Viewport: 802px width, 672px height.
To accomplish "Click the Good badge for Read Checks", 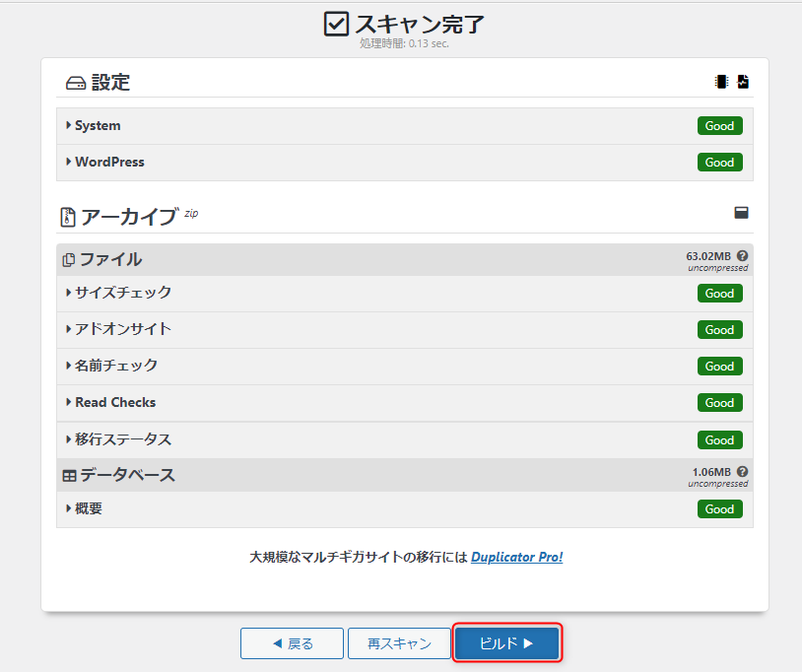I will click(719, 402).
